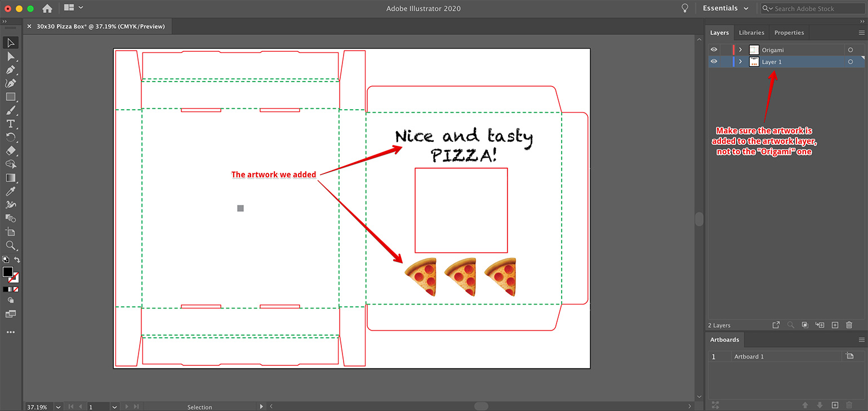Target Layer 1 via its circle indicator
This screenshot has width=868, height=411.
tap(850, 61)
